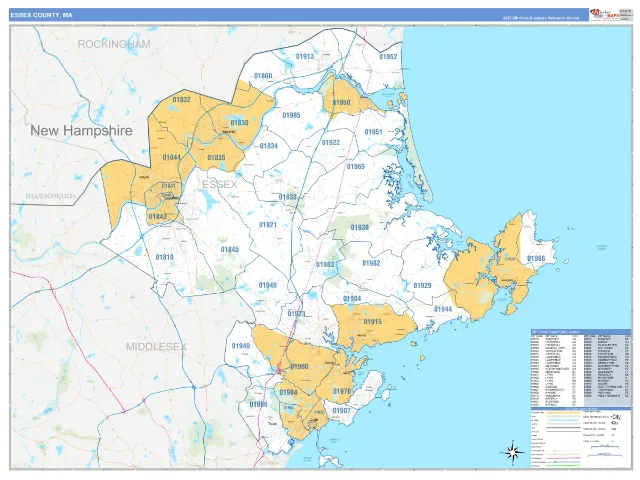Image resolution: width=640 pixels, height=480 pixels.
Task: Click ZIP code 01915 label
Action: (x=373, y=321)
